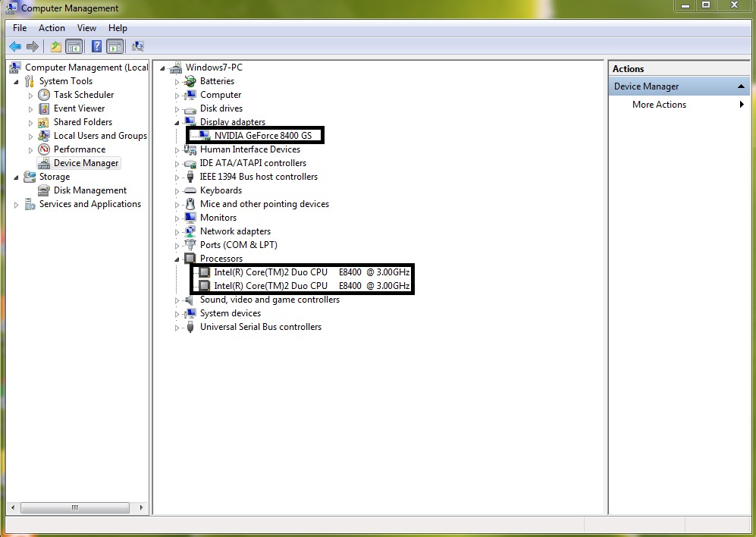Click the Task Scheduler clock icon
The image size is (756, 537).
(x=44, y=95)
